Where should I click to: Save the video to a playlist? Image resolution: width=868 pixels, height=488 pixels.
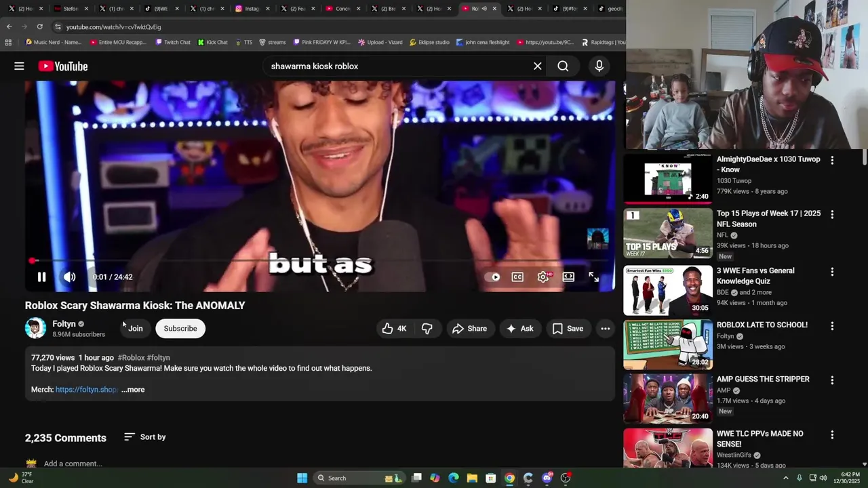click(568, 328)
